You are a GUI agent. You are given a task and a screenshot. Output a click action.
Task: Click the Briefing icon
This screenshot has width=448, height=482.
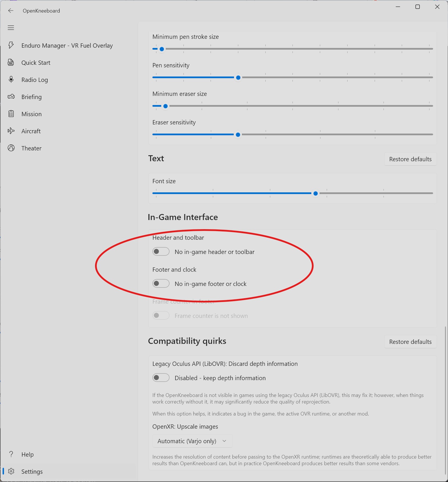[11, 96]
